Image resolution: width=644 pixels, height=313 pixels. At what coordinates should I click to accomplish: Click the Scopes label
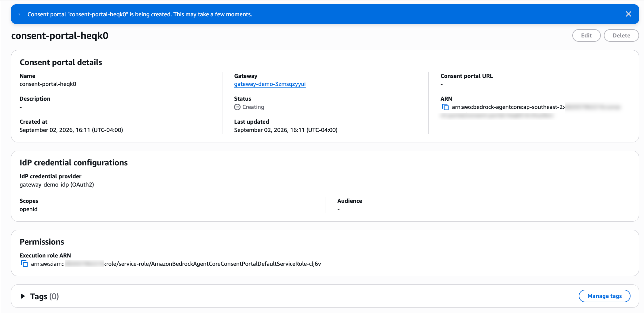tap(29, 201)
